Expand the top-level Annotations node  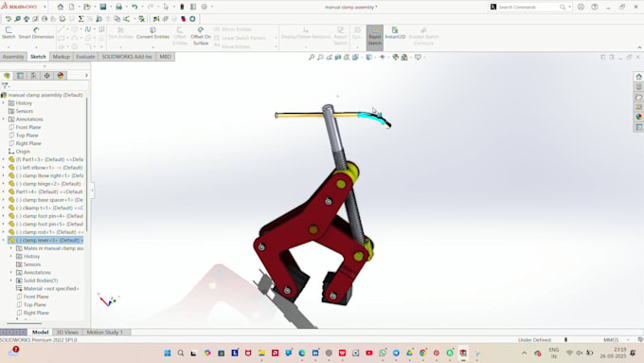4,119
